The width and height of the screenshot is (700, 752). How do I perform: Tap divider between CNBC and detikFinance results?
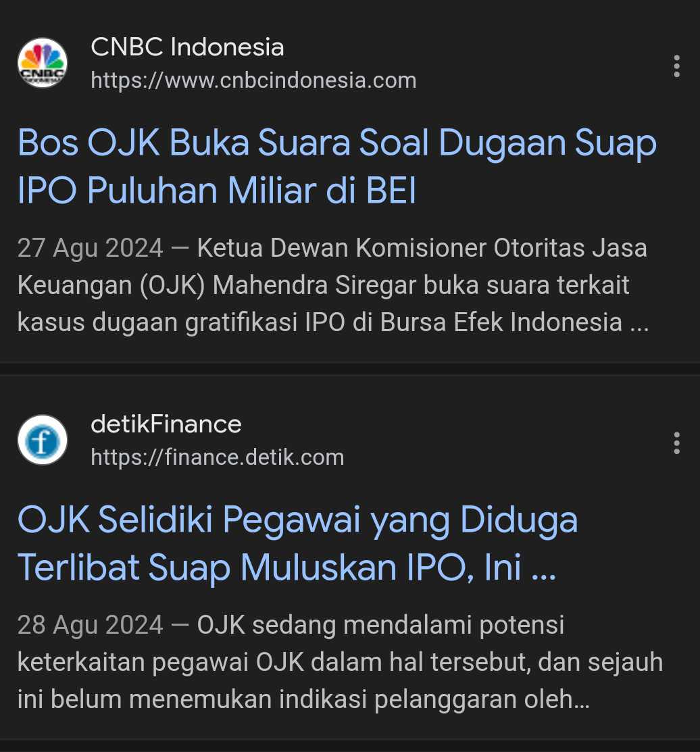(350, 368)
